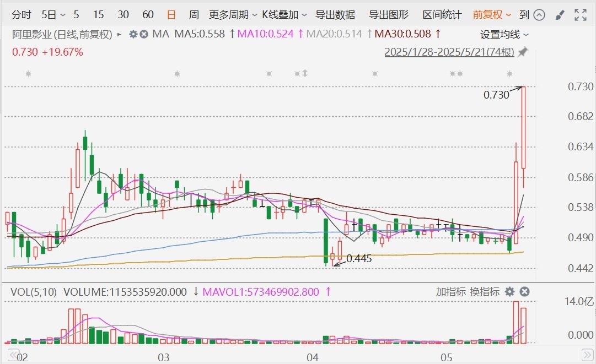The height and width of the screenshot is (364, 596).
Task: Pin the date range with pushpin icon
Action: tap(523, 52)
